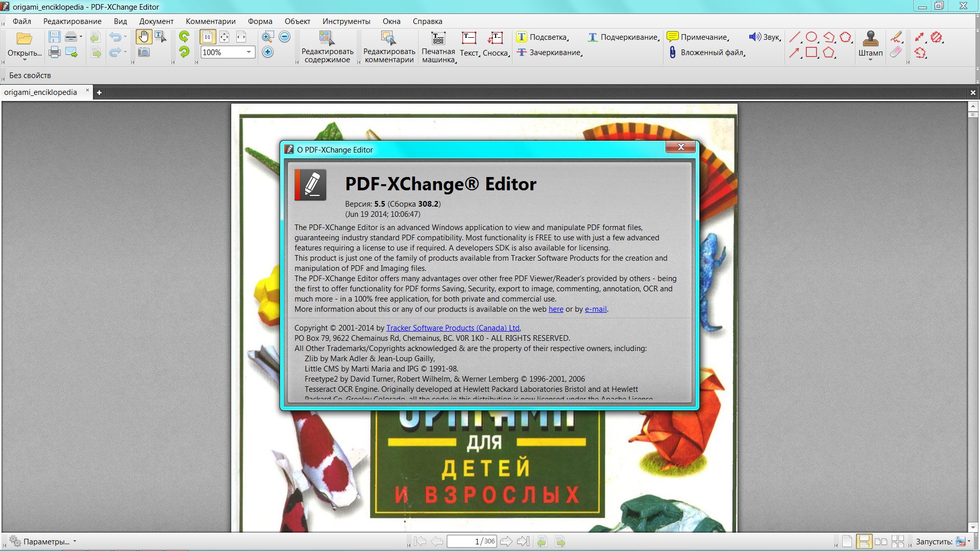Activate the Snapshot camera tool
Image resolution: width=980 pixels, height=551 pixels.
[x=144, y=52]
